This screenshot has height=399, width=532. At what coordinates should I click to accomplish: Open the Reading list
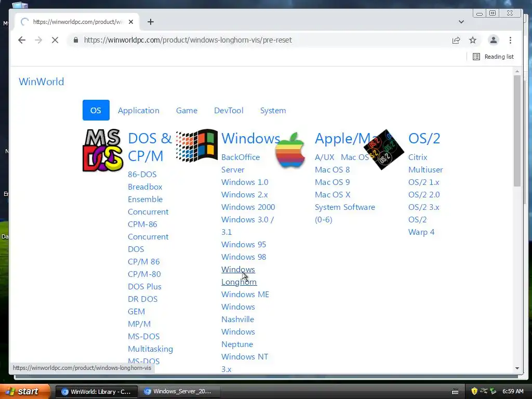(493, 57)
